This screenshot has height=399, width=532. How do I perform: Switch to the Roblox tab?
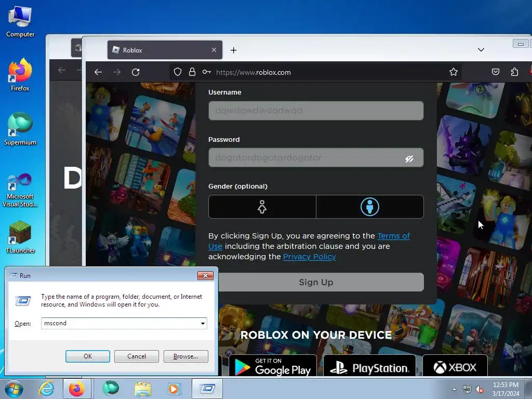point(165,50)
